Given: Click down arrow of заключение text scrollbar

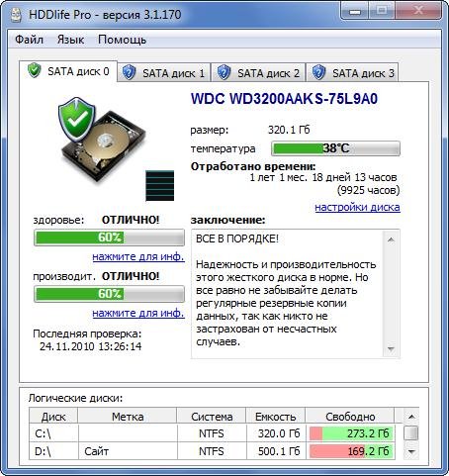Looking at the screenshot, I should pos(391,349).
